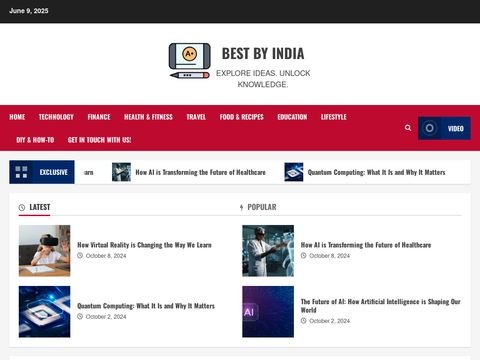Click October 2, 2024 date under Quantum Computing

(106, 317)
